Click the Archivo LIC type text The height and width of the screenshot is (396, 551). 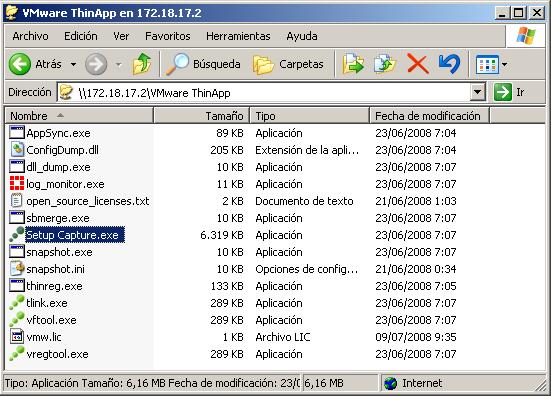click(283, 337)
